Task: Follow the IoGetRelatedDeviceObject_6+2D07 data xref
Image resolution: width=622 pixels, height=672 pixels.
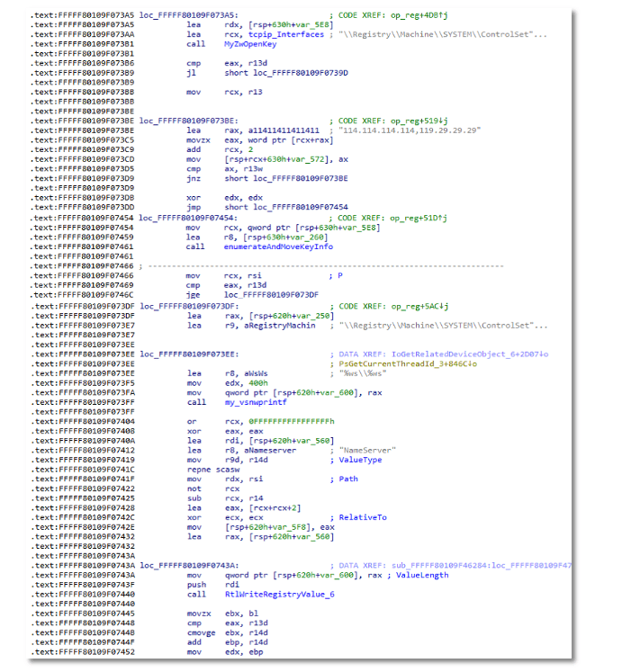Action: (470, 354)
